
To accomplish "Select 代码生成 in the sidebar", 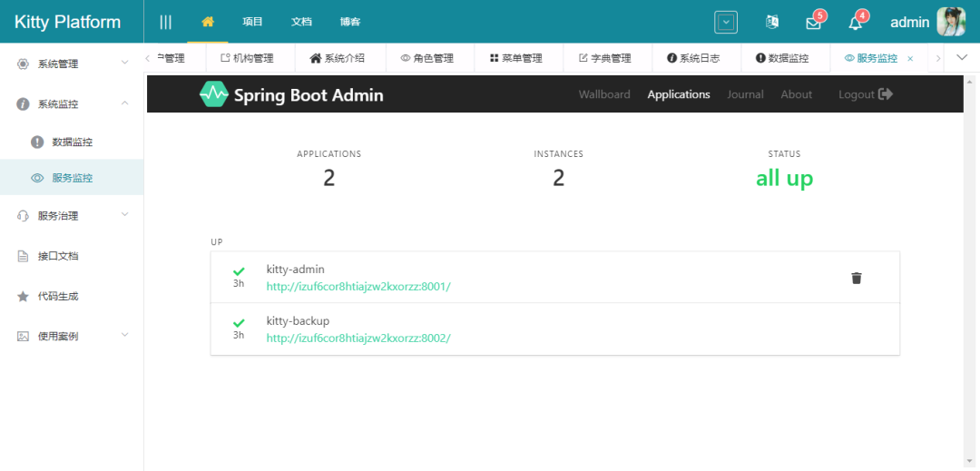I will (72, 296).
